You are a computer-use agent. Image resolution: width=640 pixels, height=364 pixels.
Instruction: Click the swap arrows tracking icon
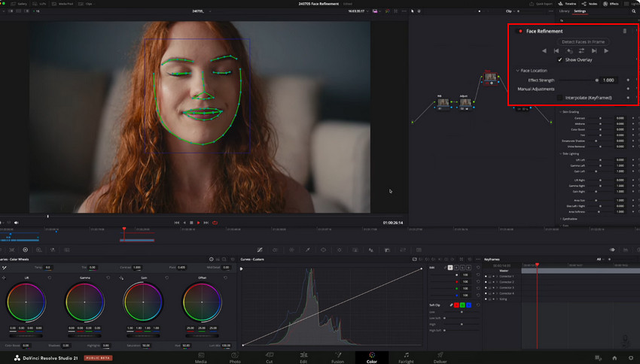tap(581, 51)
